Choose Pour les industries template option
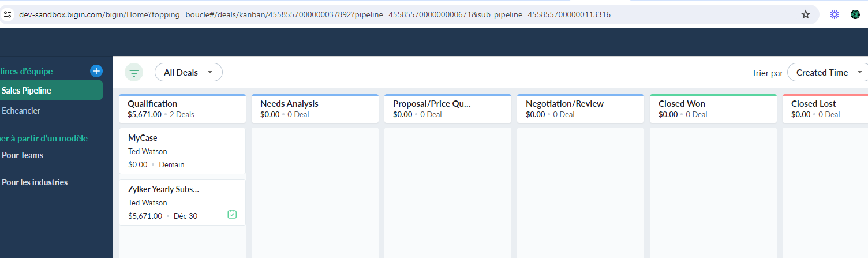Image resolution: width=868 pixels, height=258 pixels. (x=35, y=182)
